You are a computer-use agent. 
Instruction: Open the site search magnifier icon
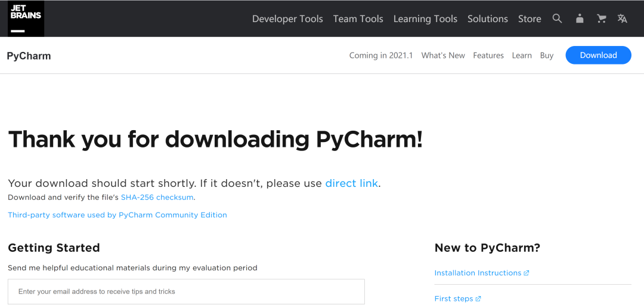pyautogui.click(x=557, y=19)
